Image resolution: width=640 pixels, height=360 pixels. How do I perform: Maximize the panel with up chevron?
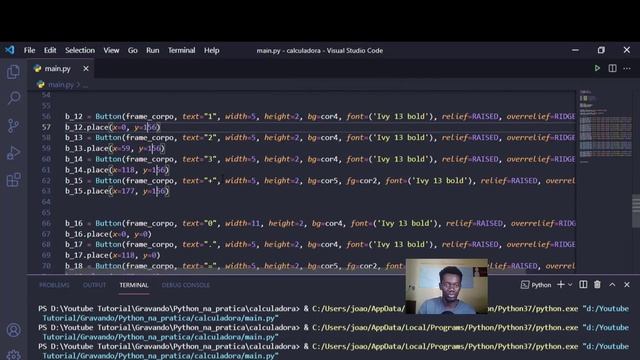point(612,284)
